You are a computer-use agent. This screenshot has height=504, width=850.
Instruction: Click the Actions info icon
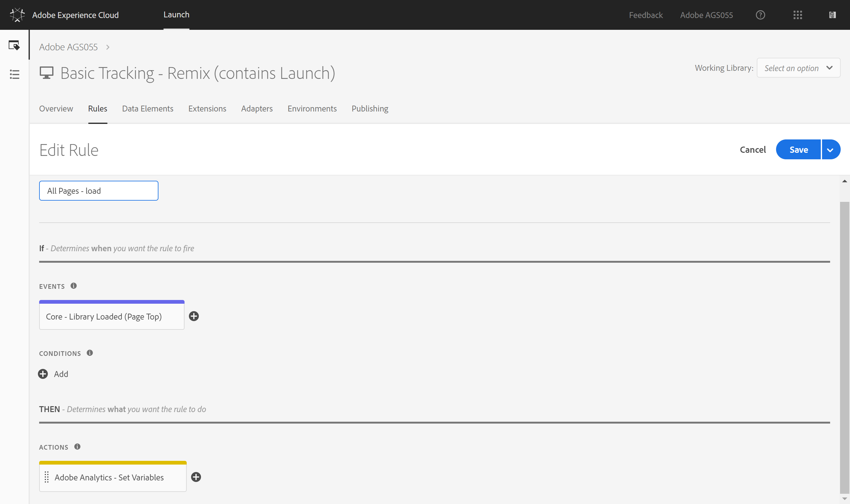(x=77, y=447)
